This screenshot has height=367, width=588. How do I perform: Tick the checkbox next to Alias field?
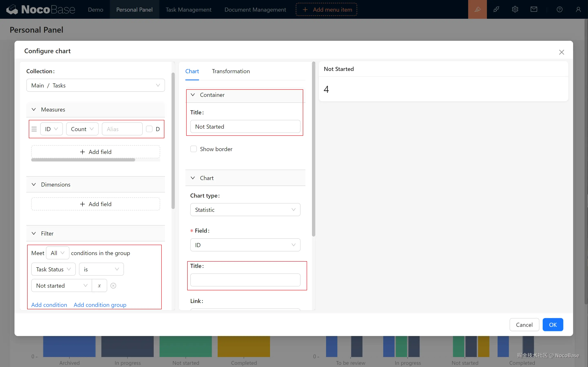point(149,129)
